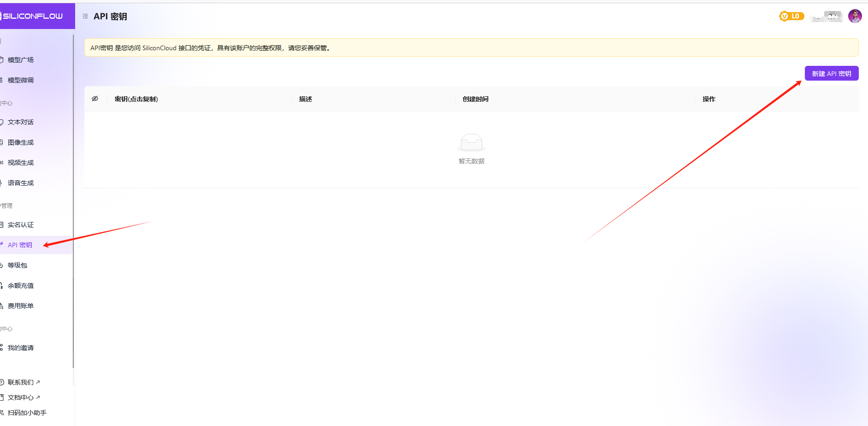The width and height of the screenshot is (868, 426).
Task: Collapse the sidebar using the menu fold icon
Action: point(85,16)
